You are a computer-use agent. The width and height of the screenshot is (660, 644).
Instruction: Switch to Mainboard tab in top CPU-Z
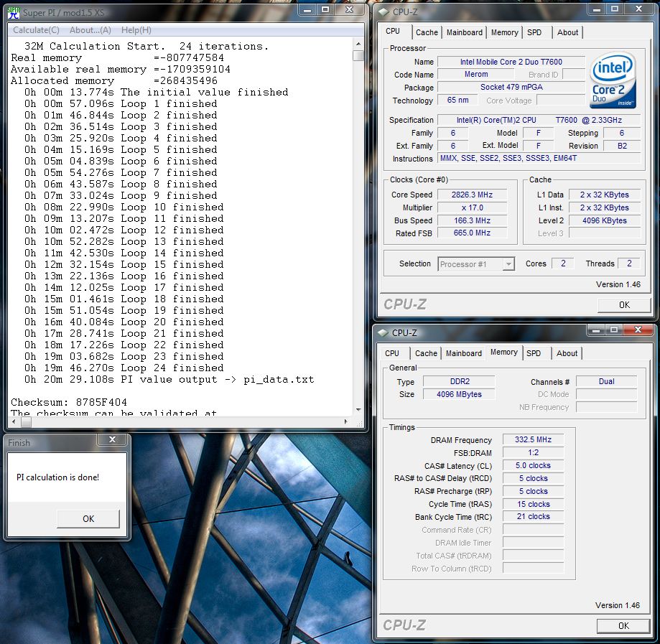tap(464, 32)
